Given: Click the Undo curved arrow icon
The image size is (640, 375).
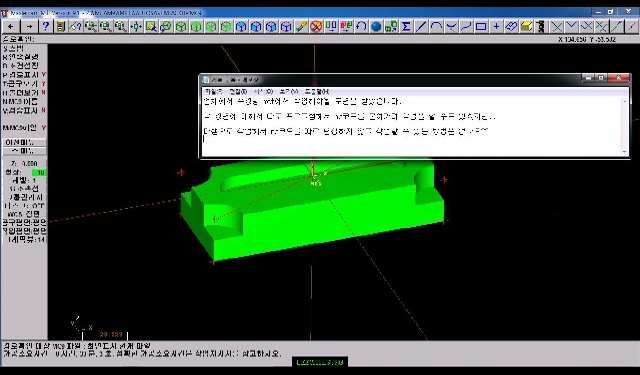Looking at the screenshot, I should (x=361, y=27).
